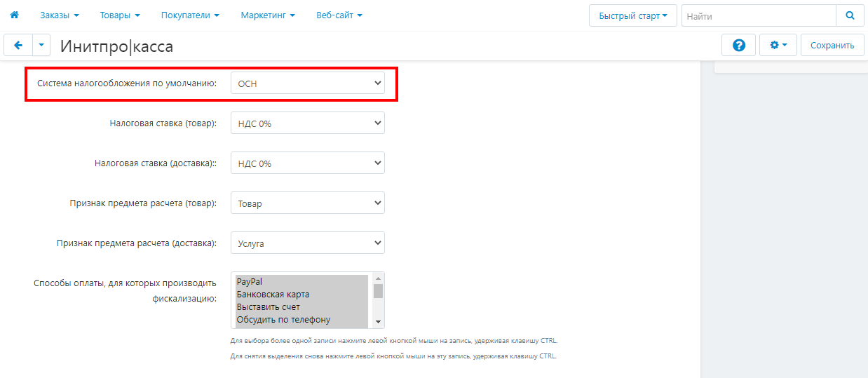Open the Заказы menu
The image size is (868, 378).
click(x=60, y=15)
